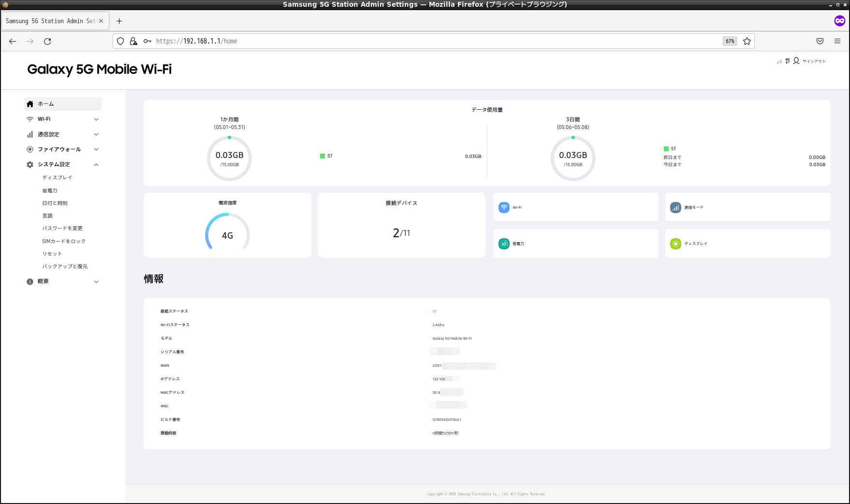The height and width of the screenshot is (504, 850).
Task: Open the green ディスプレイ shortcut icon
Action: point(675,244)
